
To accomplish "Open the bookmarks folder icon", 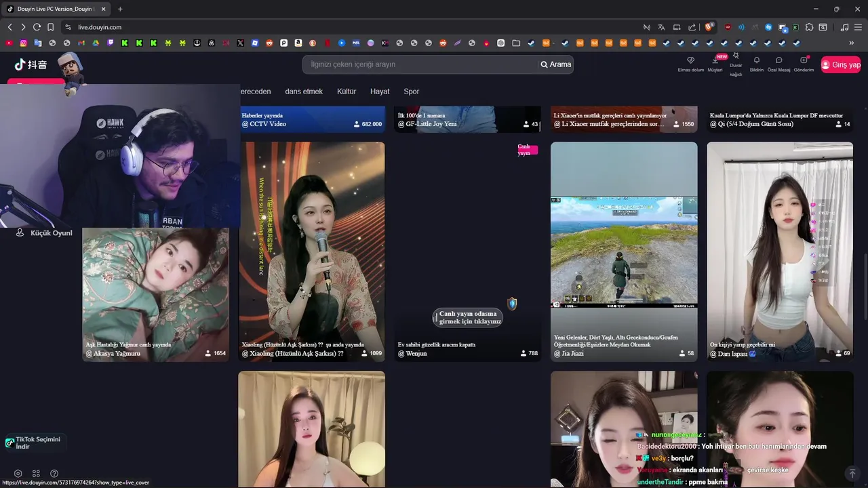I will 516,43.
